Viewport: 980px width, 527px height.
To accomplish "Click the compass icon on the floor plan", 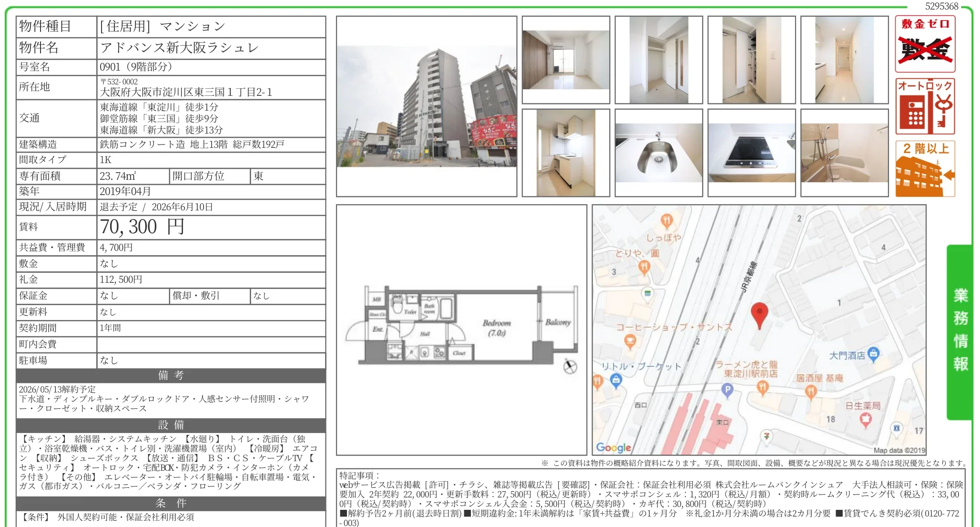I will (x=570, y=366).
